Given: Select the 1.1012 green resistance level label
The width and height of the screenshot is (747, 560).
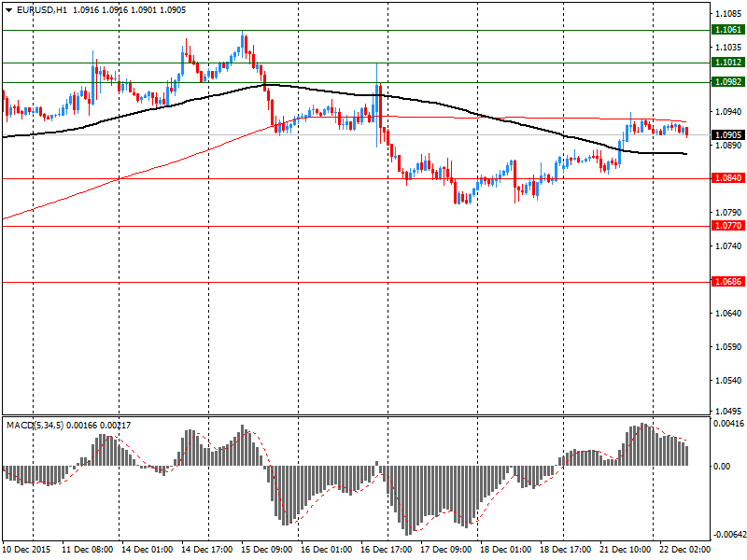Looking at the screenshot, I should (x=728, y=63).
